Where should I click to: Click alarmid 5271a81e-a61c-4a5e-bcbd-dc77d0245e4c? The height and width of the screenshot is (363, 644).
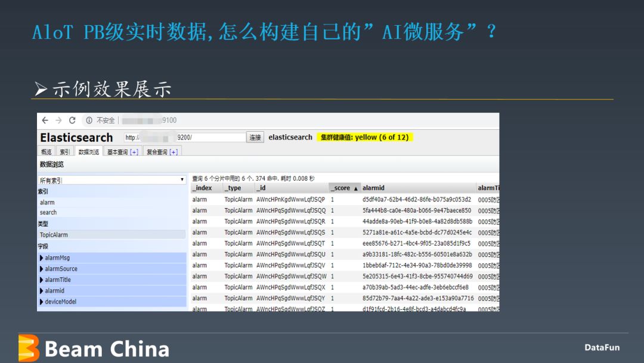pos(417,232)
